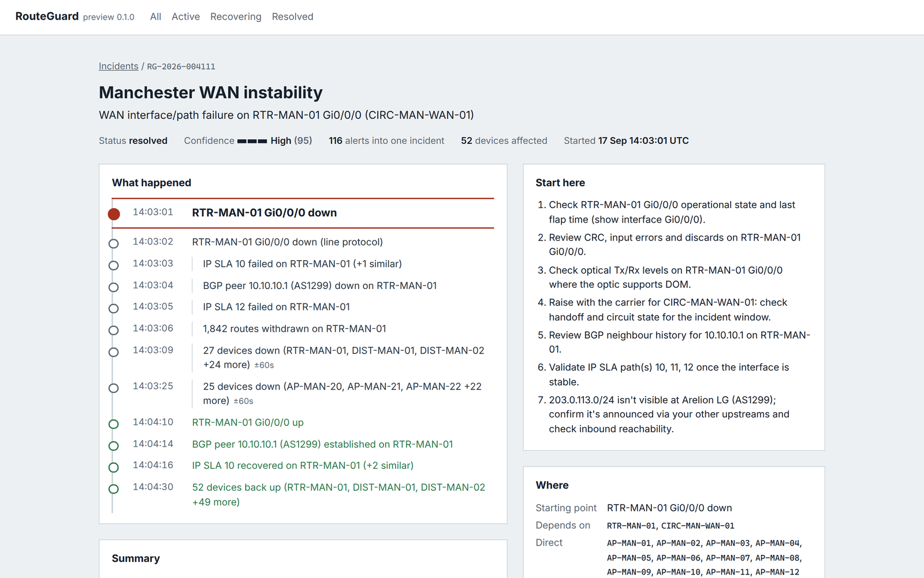The height and width of the screenshot is (578, 924).
Task: Click AP-MAN-01 in the Direct list
Action: click(x=629, y=543)
